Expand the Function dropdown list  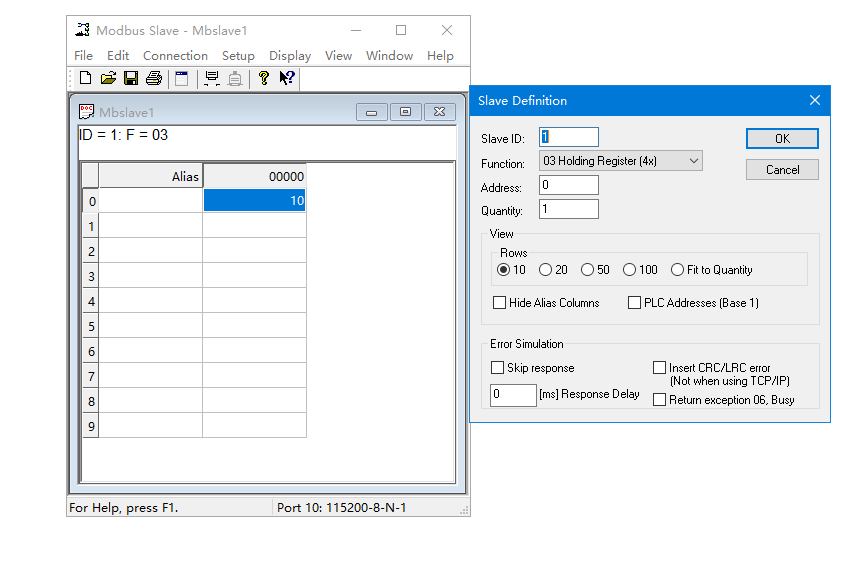[x=694, y=161]
